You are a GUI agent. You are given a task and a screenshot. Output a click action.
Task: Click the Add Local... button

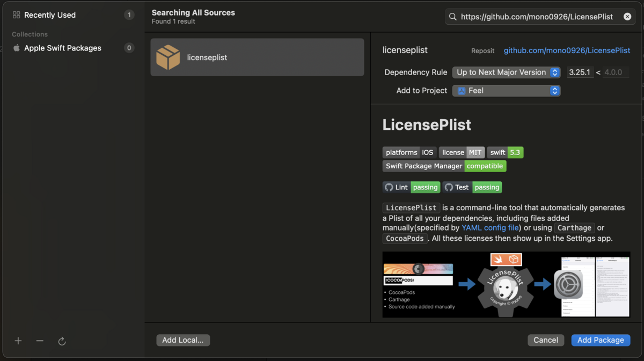coord(183,340)
